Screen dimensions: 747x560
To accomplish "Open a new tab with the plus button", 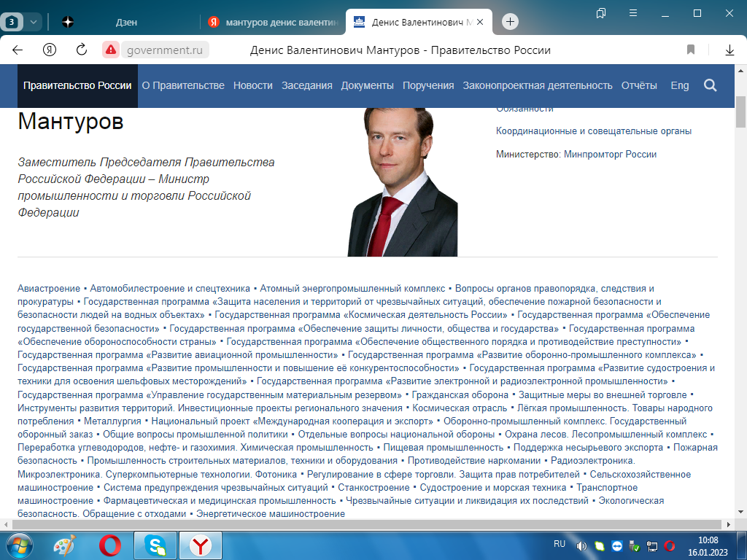I will point(508,22).
